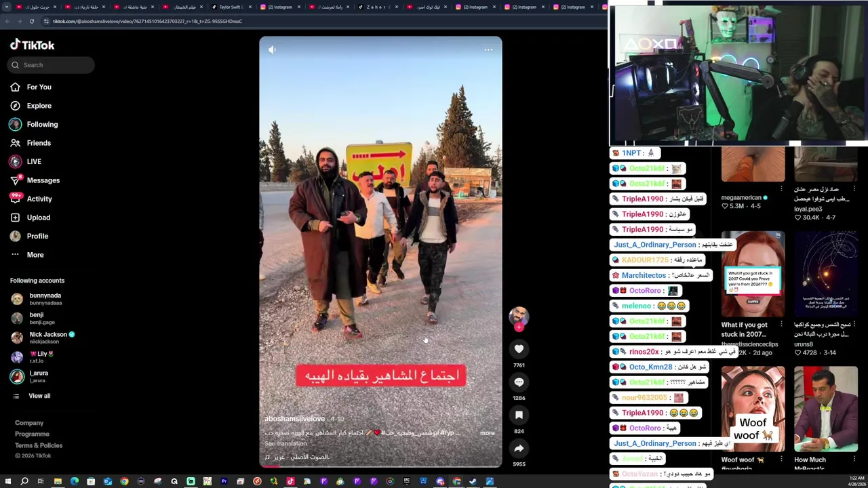The height and width of the screenshot is (488, 868).
Task: Open the megaamerican video card options menu
Action: 781,189
